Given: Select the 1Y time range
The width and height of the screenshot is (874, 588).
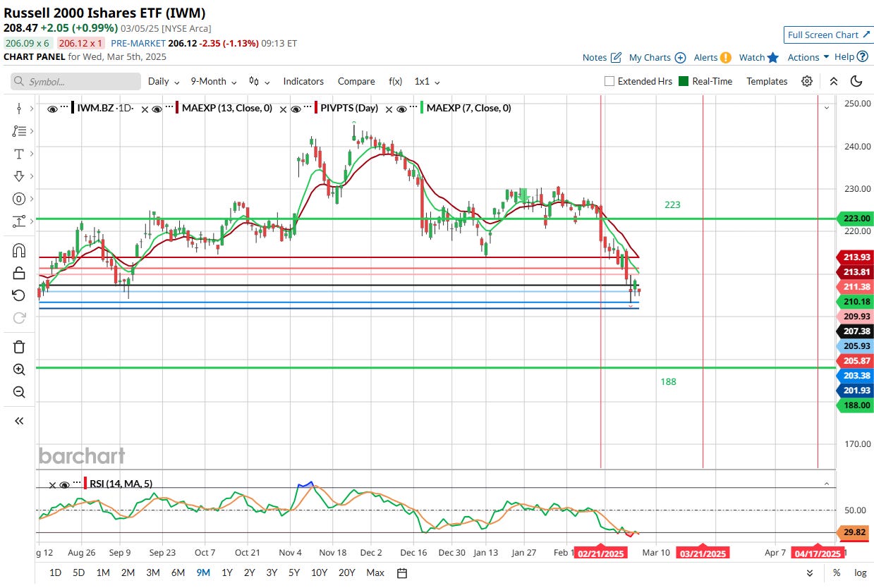Looking at the screenshot, I should 226,572.
